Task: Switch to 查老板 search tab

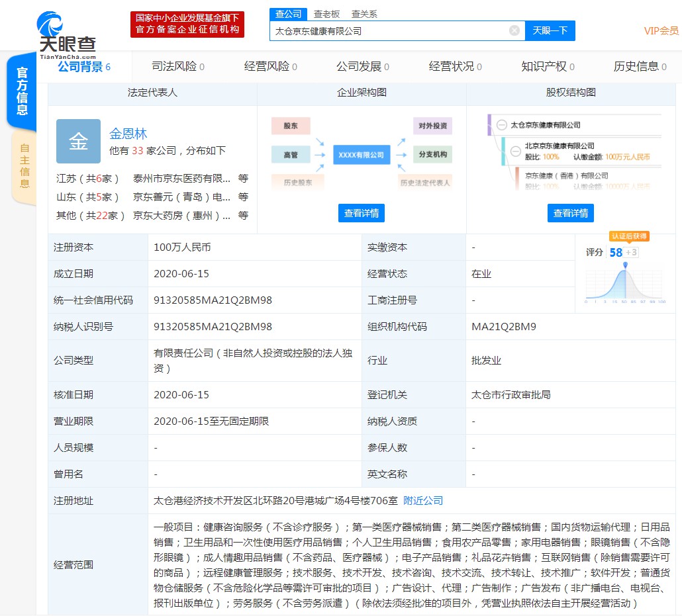Action: pos(326,15)
